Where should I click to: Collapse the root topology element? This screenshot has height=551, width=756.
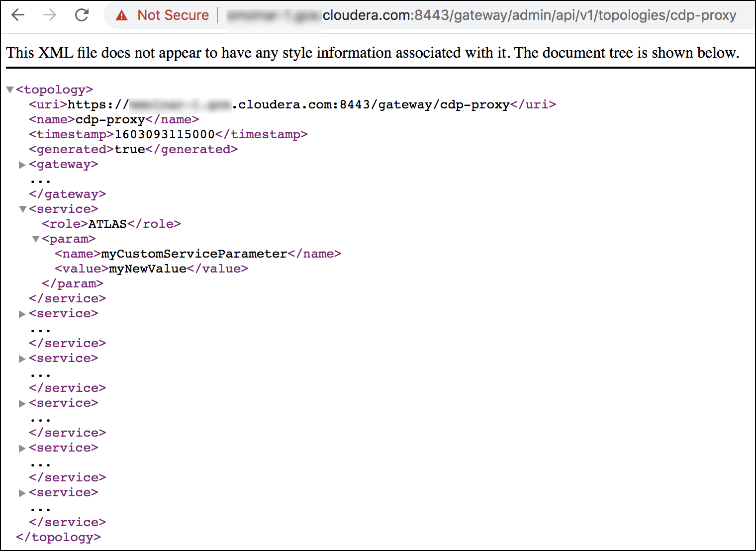pyautogui.click(x=10, y=90)
